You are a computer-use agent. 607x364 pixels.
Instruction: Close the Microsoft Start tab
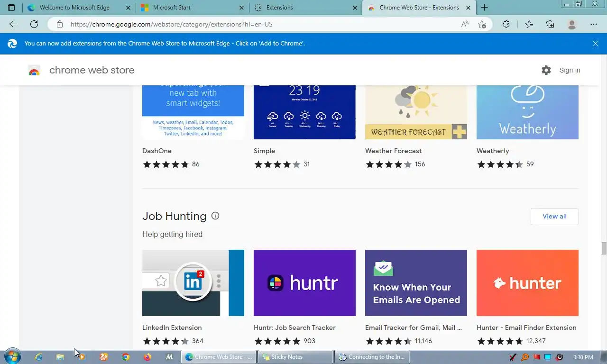click(x=241, y=8)
